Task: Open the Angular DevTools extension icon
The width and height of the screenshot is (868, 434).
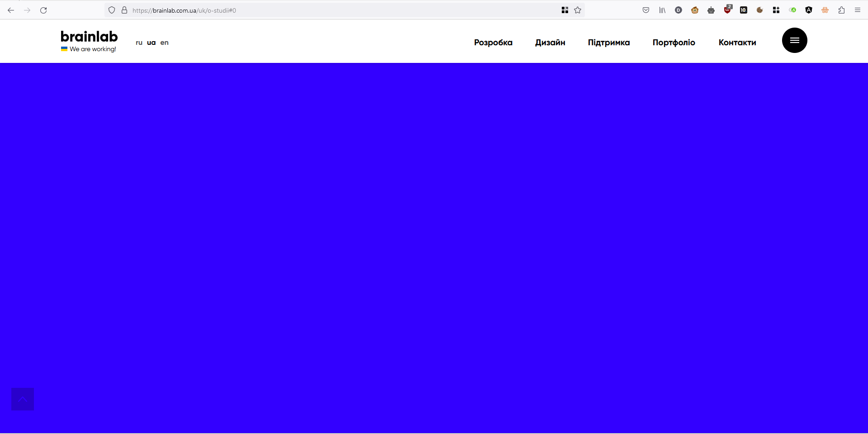Action: click(x=809, y=10)
